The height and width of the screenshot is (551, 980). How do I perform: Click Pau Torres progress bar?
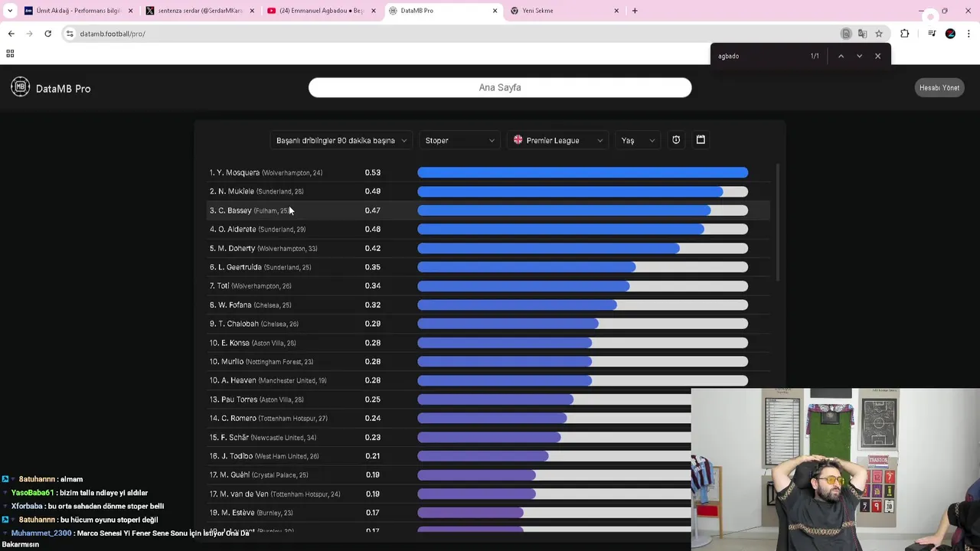[x=554, y=399]
